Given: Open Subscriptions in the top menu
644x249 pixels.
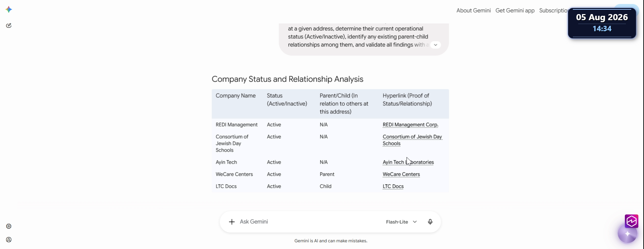Looking at the screenshot, I should click(553, 10).
